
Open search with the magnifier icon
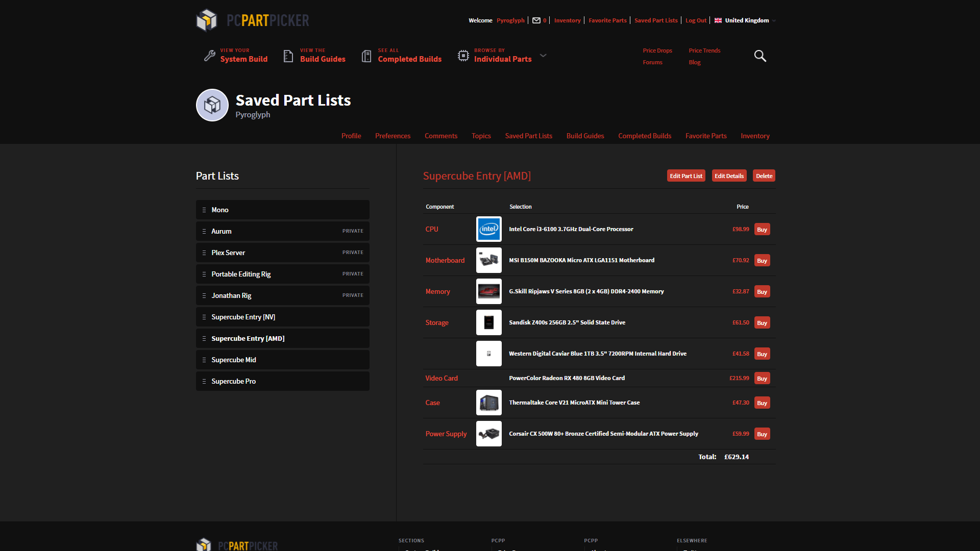click(760, 56)
